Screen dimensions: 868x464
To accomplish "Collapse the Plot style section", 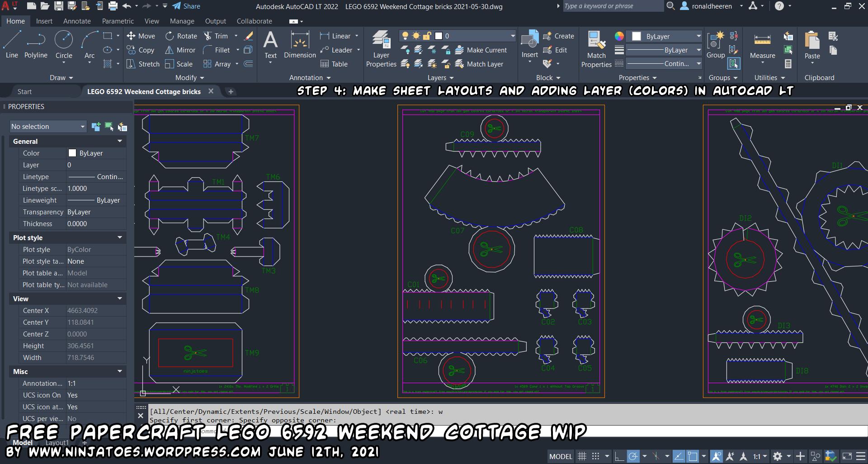I will pos(120,237).
